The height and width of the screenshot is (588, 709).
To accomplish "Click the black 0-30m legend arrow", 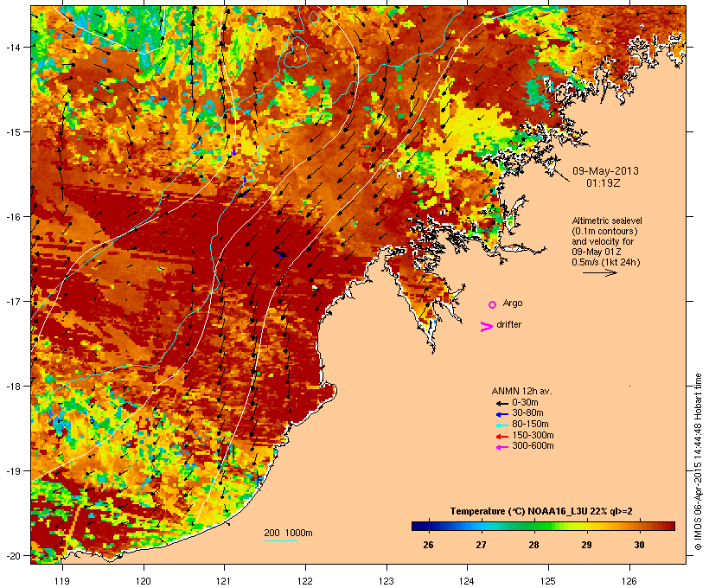I will [501, 403].
